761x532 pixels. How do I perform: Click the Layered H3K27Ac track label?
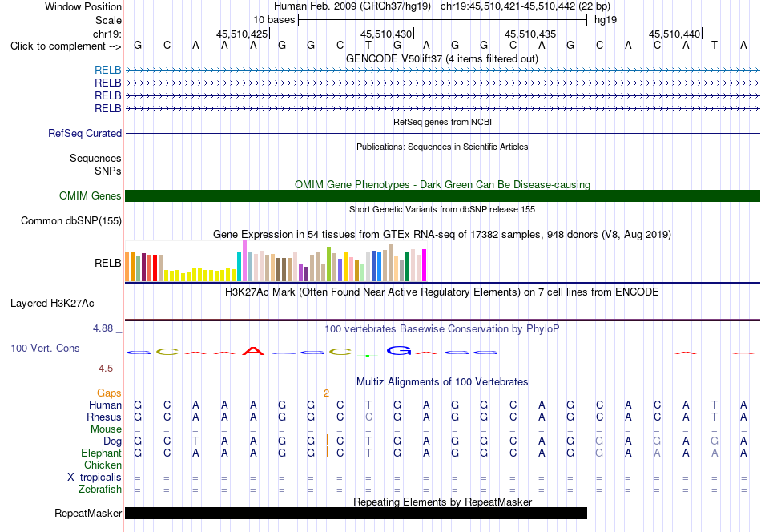(52, 304)
